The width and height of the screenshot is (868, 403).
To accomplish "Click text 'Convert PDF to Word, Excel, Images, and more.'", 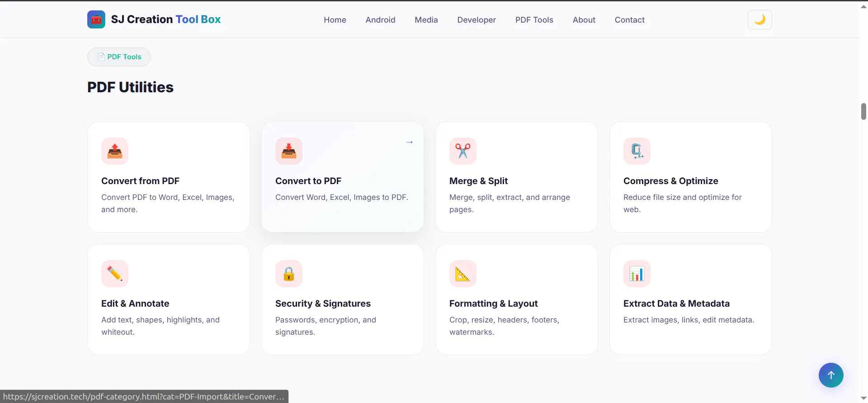I will click(168, 204).
